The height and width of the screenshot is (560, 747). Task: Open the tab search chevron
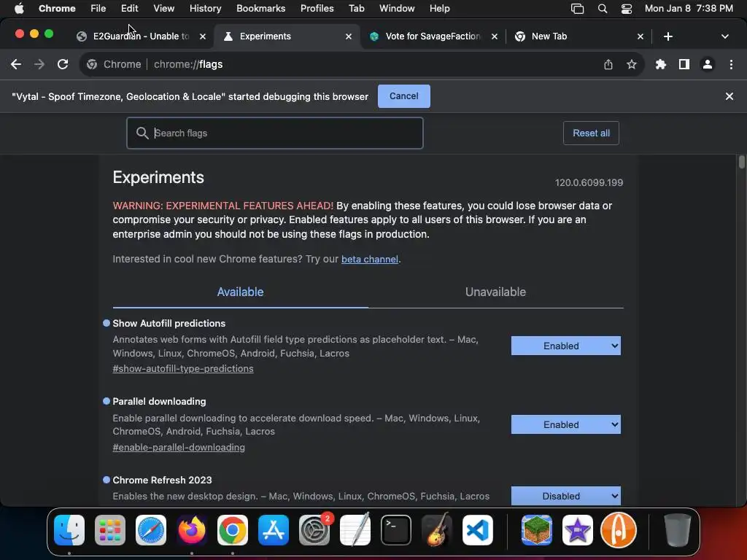tap(725, 36)
